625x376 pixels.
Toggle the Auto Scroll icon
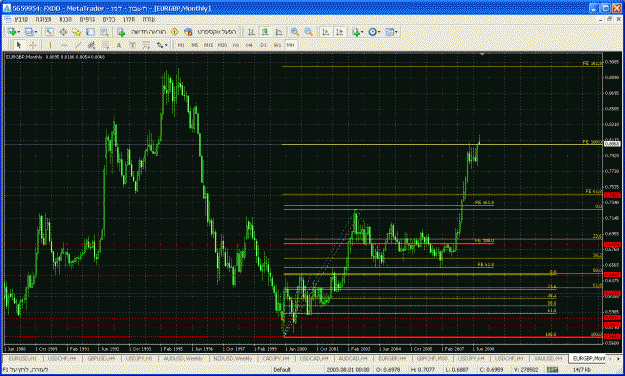tap(326, 32)
